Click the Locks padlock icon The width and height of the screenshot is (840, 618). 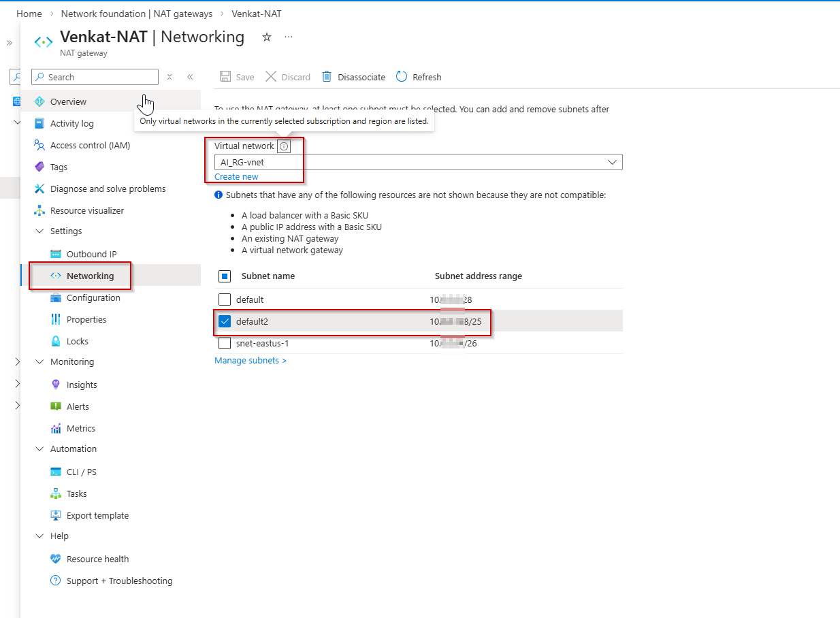(x=55, y=341)
